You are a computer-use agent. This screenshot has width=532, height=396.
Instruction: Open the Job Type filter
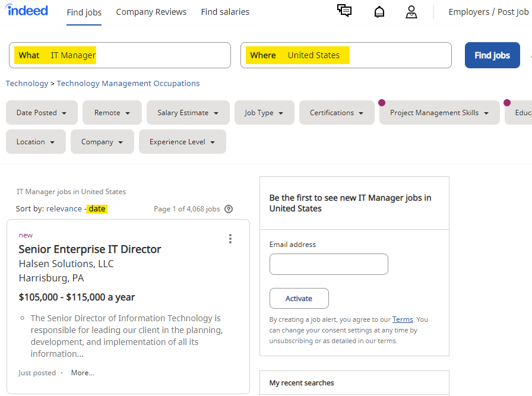pos(264,113)
